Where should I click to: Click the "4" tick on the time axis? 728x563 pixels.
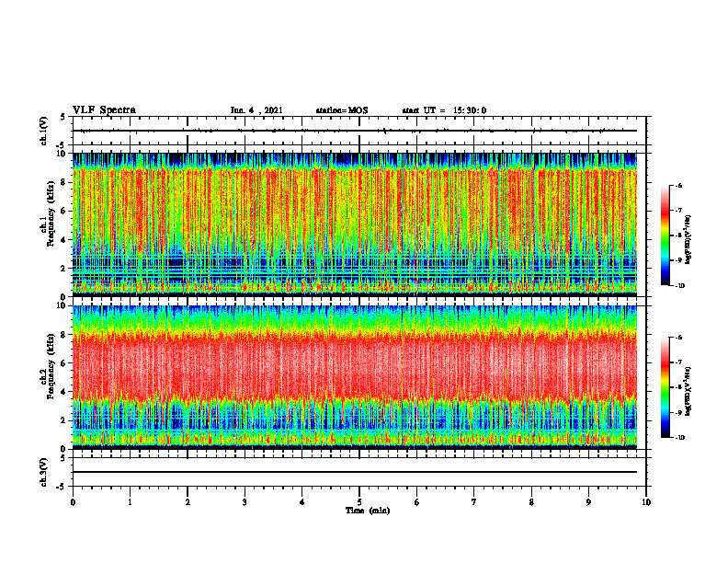pyautogui.click(x=302, y=502)
